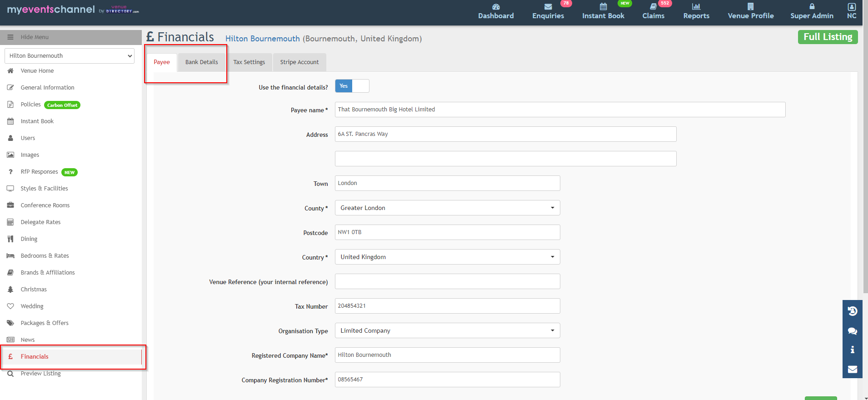Click the Hilton Bournemouth venue link in heading
This screenshot has height=400, width=868.
(263, 39)
